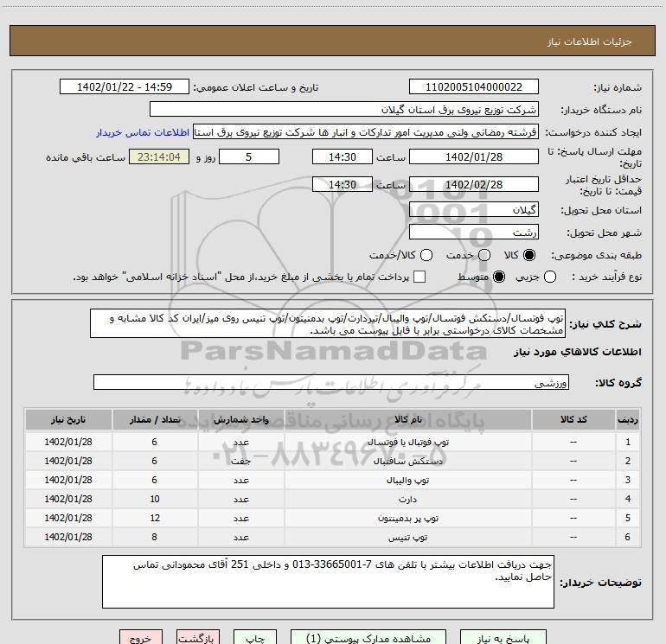Image resolution: width=666 pixels, height=644 pixels.
Task: Click the اطلاعات کالاهای مورد نیاز heading
Action: click(578, 352)
